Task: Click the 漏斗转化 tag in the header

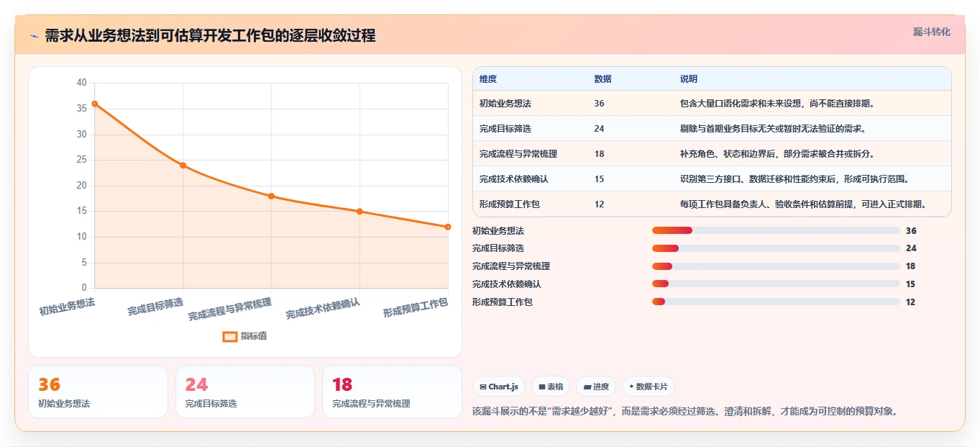Action: [932, 32]
